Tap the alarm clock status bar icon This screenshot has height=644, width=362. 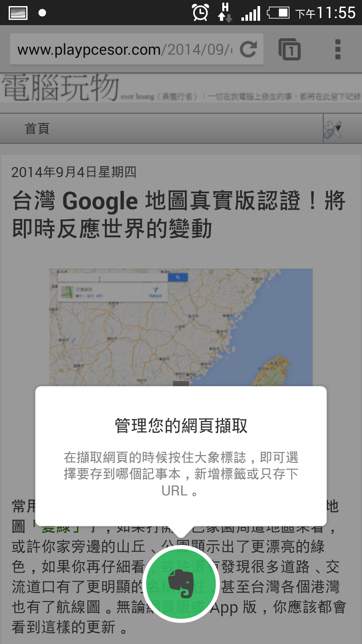tap(200, 12)
